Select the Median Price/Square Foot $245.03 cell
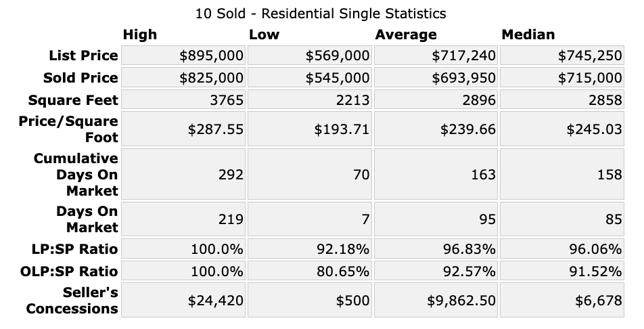 [561, 129]
